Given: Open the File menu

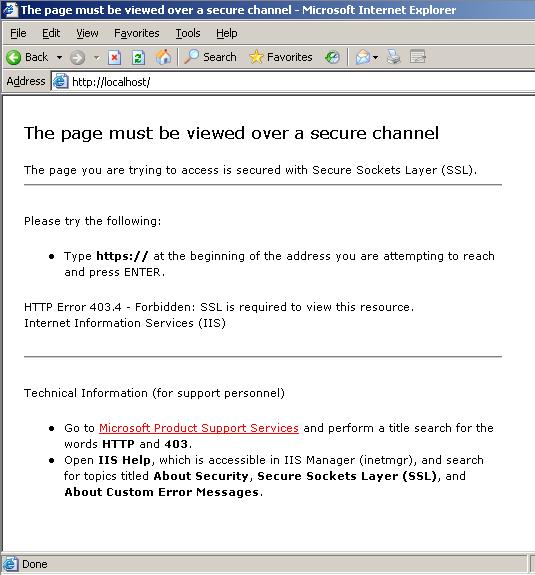Looking at the screenshot, I should (18, 33).
